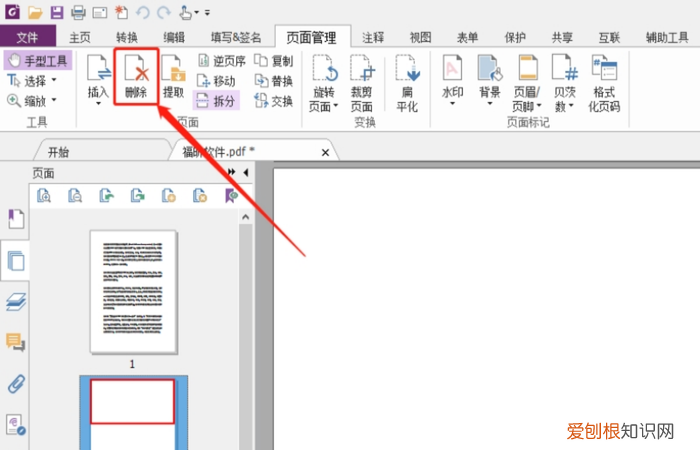
Task: Open the page thumbnails side panel
Action: (16, 261)
